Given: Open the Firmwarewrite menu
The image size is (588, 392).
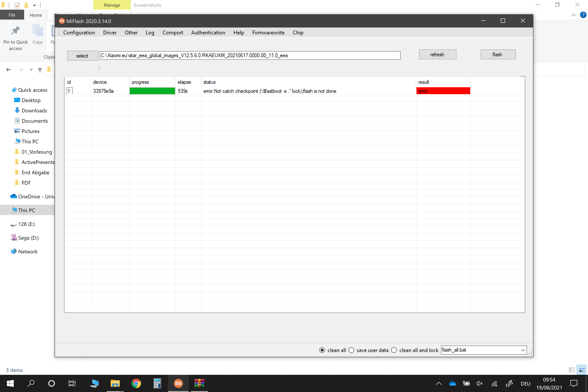Looking at the screenshot, I should 268,32.
